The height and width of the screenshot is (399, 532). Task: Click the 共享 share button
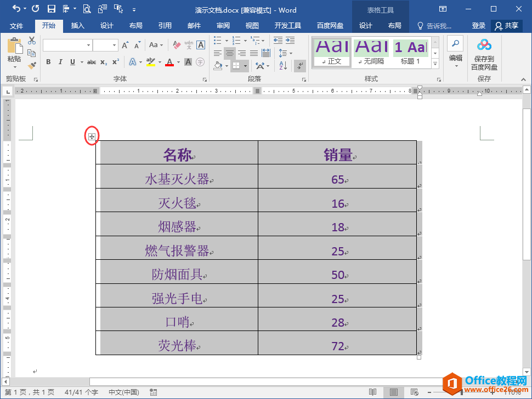507,26
